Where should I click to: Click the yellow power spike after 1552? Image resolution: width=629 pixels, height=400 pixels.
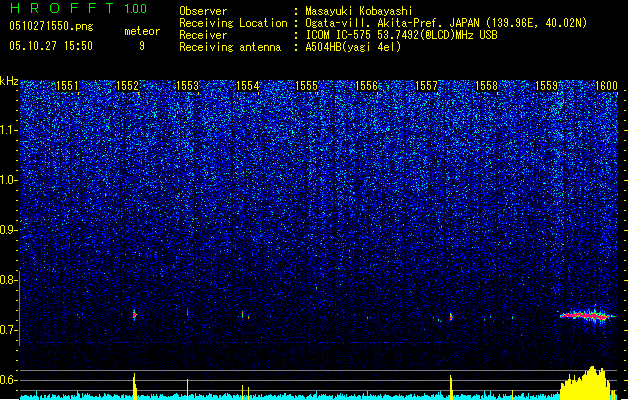click(134, 386)
